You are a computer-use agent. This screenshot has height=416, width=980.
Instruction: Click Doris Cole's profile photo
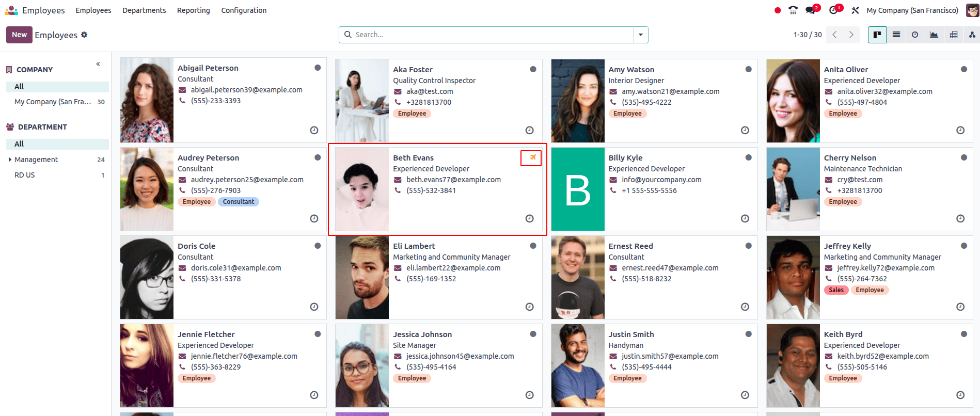[x=147, y=277]
